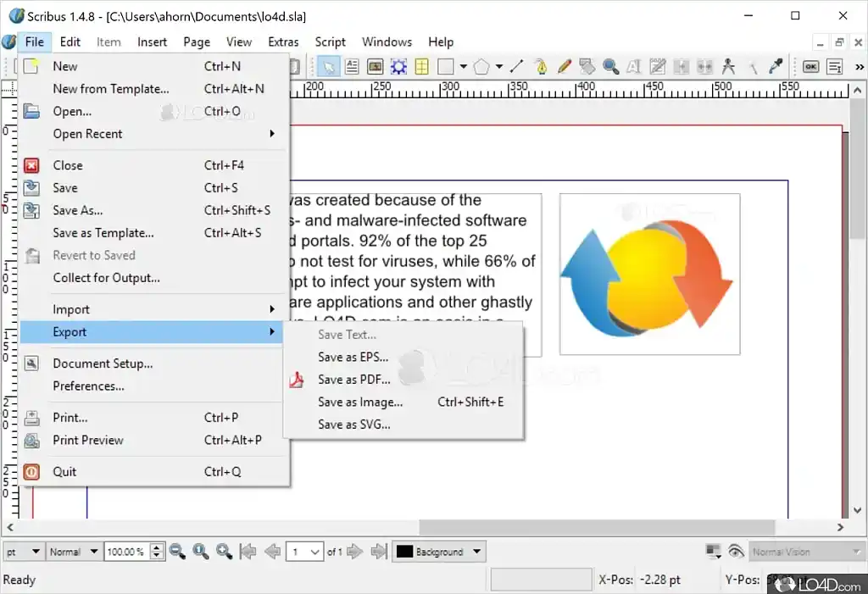868x594 pixels.
Task: Open the pt unit dropdown
Action: point(24,552)
